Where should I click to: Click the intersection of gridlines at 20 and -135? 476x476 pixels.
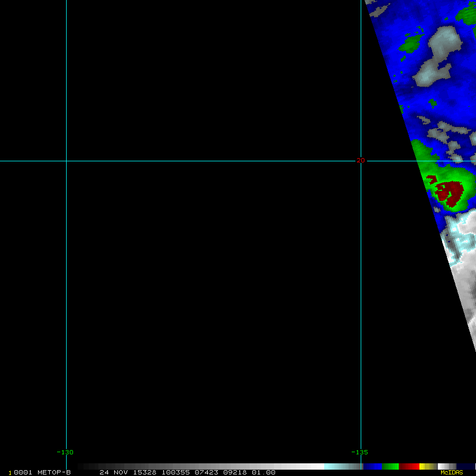361,161
